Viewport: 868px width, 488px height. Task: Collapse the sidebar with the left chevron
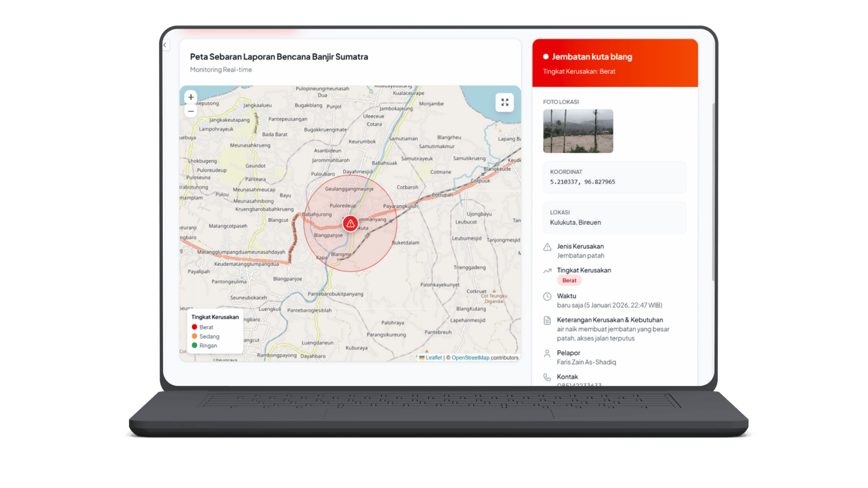pos(165,45)
